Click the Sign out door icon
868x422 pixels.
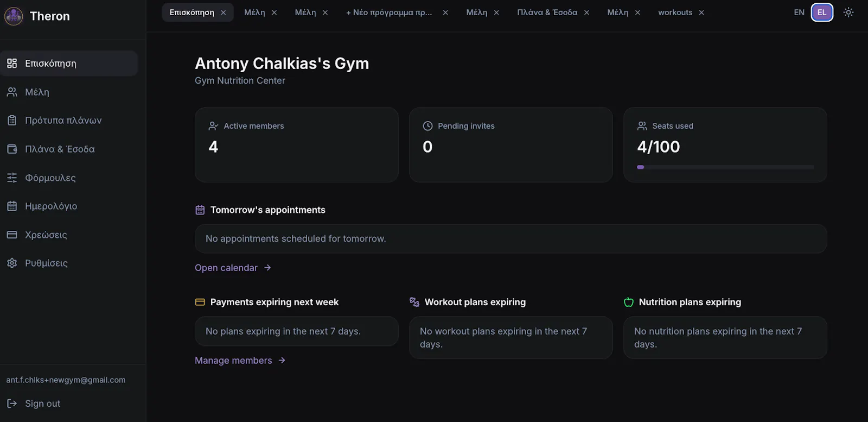click(x=12, y=404)
